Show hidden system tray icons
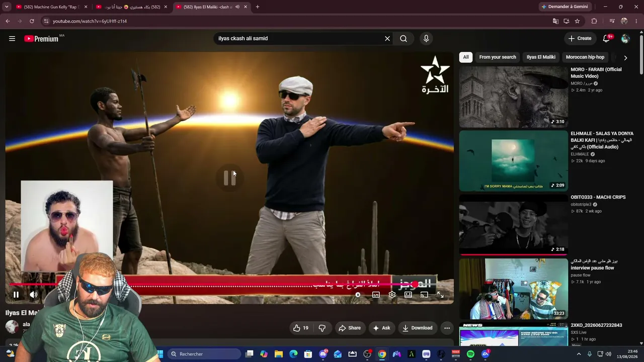Screen dimensions: 644x362 (579, 354)
